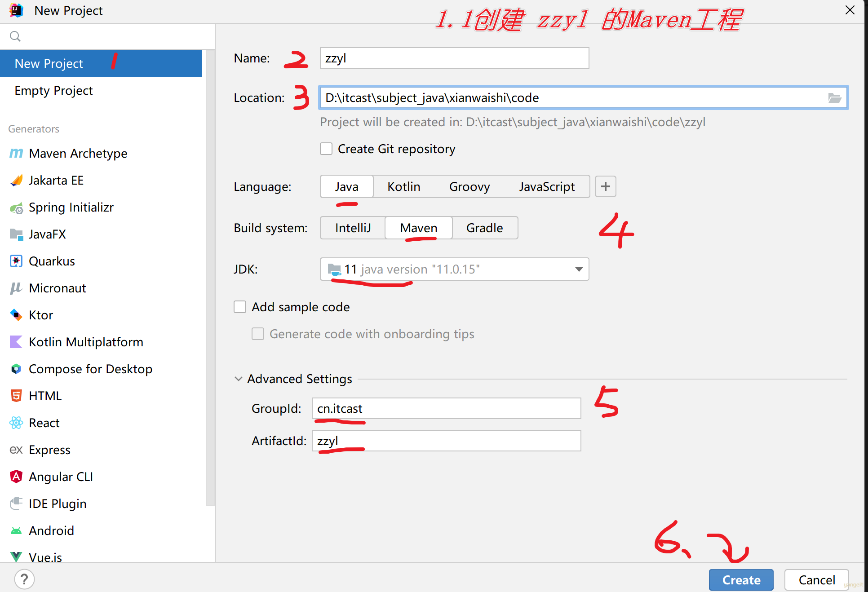Viewport: 868px width, 592px height.
Task: Click the Angular CLI shield icon
Action: click(16, 477)
